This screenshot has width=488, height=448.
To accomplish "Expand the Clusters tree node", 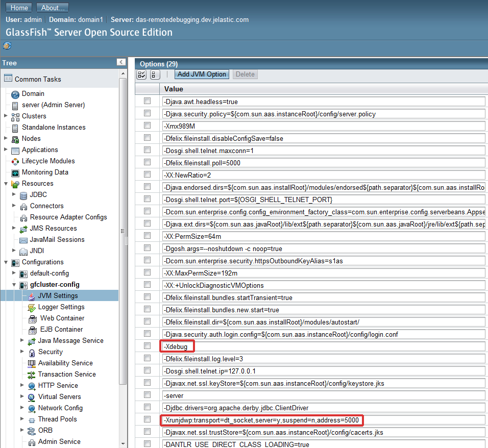I will click(6, 116).
